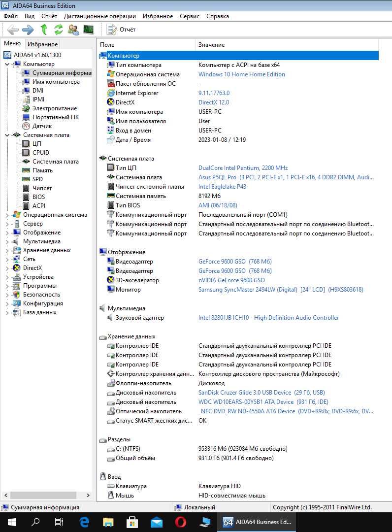Switch to the Избранное tab in sidebar
392x532 pixels.
point(42,44)
